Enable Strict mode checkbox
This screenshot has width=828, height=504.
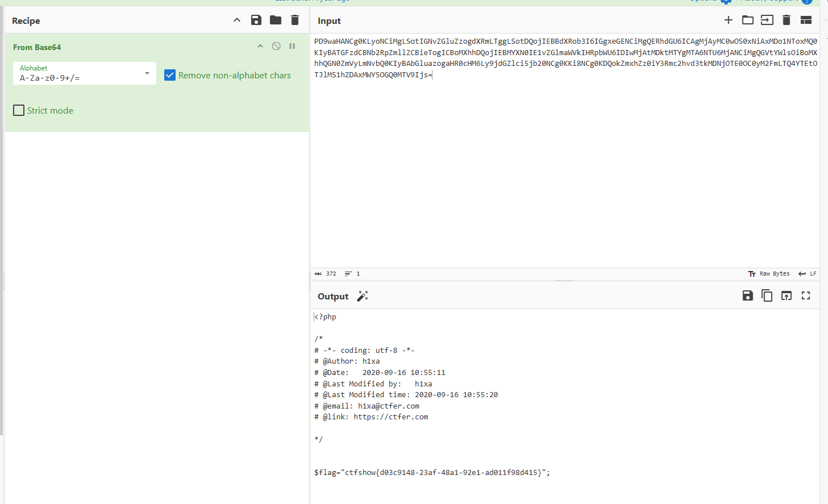click(19, 110)
